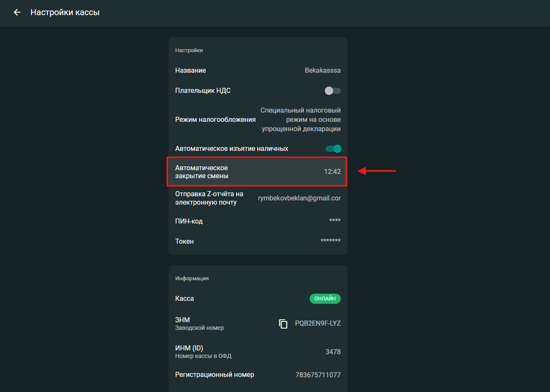Click the Плательщик НДС label
550x392 pixels.
[203, 91]
